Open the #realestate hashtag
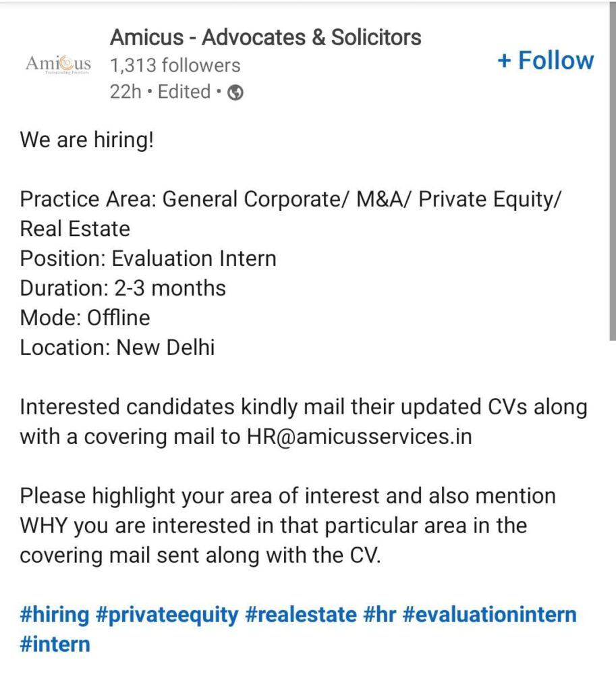This screenshot has width=616, height=691. pyautogui.click(x=301, y=614)
